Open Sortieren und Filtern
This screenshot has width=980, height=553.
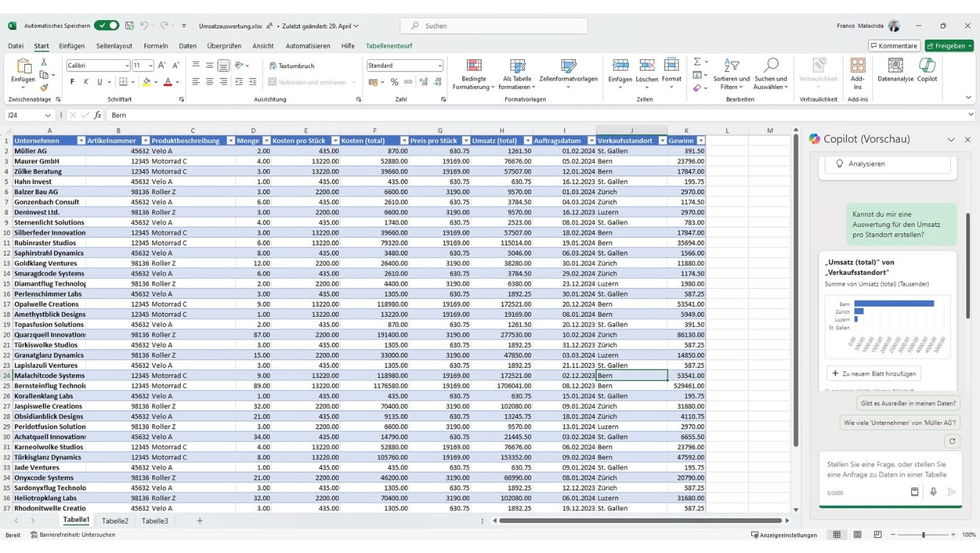pyautogui.click(x=731, y=74)
